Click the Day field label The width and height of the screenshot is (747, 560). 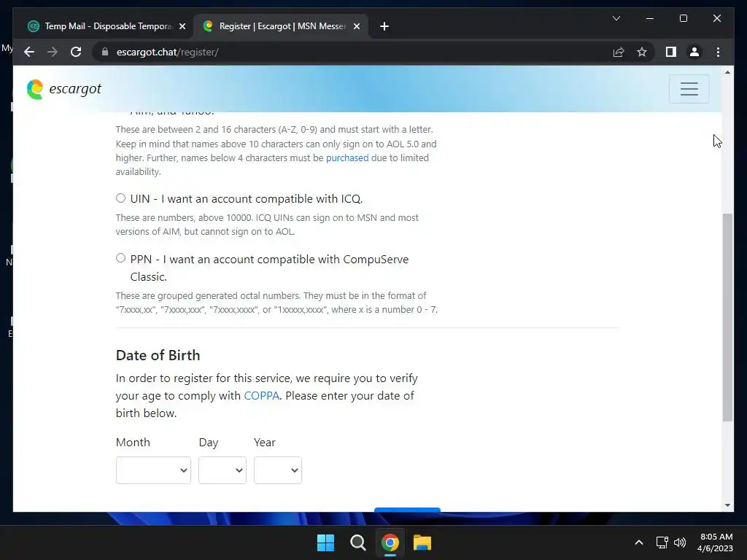click(209, 443)
